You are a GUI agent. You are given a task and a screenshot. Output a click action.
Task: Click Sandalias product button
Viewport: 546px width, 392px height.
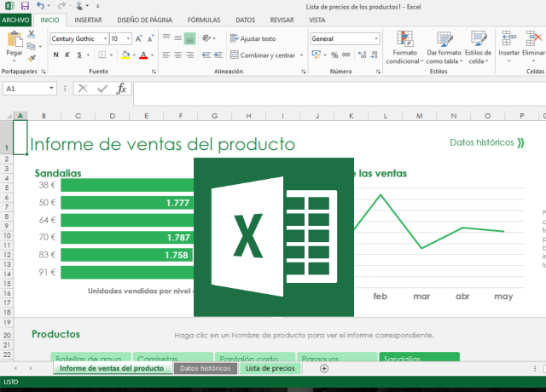click(x=419, y=357)
